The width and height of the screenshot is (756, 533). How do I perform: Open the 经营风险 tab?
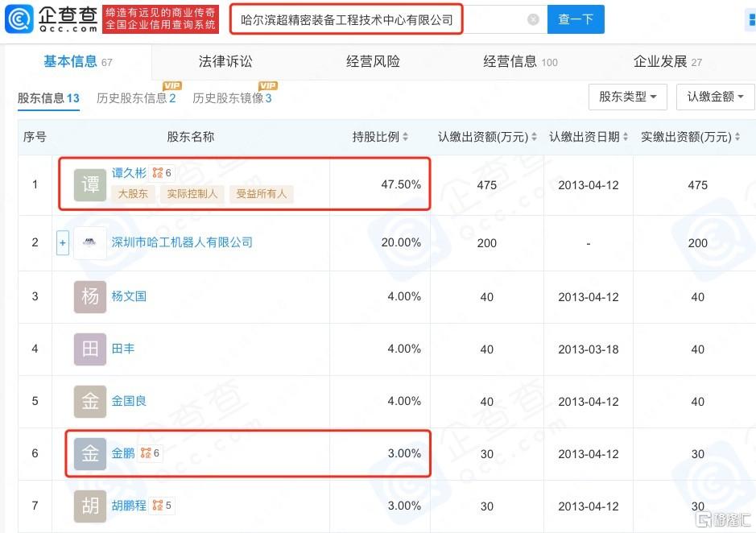373,62
